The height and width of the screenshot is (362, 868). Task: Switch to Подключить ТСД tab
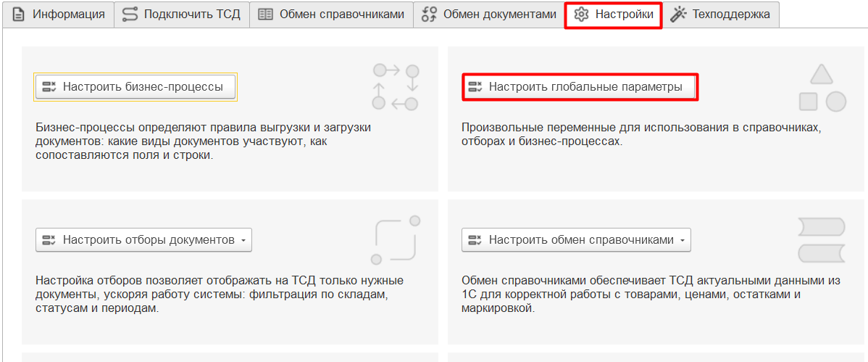tap(182, 15)
